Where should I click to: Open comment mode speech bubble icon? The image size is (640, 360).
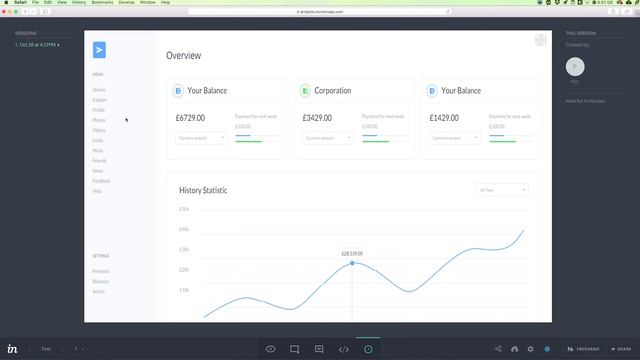319,349
